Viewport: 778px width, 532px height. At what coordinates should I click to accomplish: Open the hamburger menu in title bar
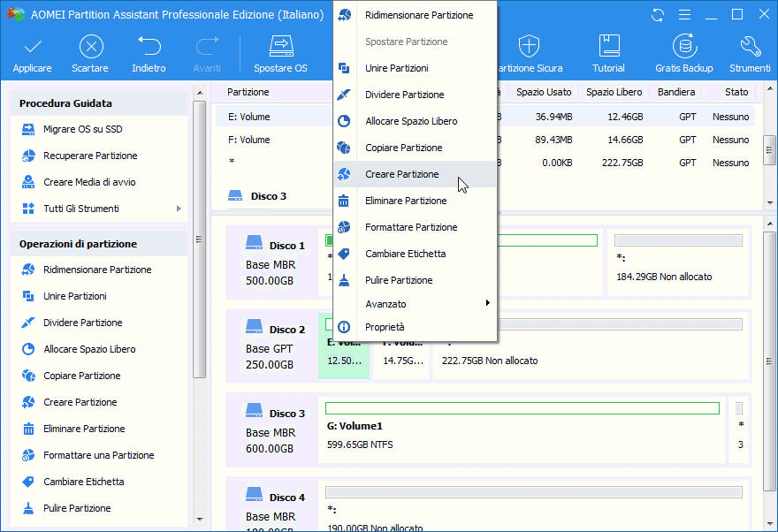pyautogui.click(x=684, y=15)
